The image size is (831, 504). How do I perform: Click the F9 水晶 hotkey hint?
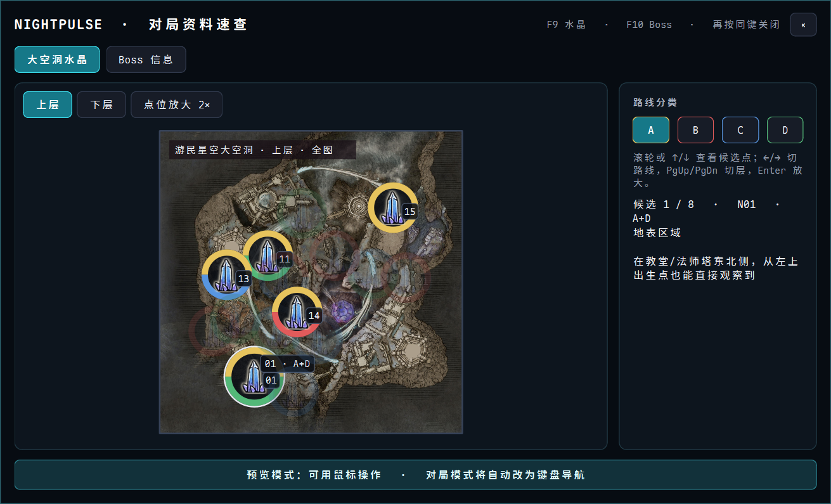pos(566,25)
